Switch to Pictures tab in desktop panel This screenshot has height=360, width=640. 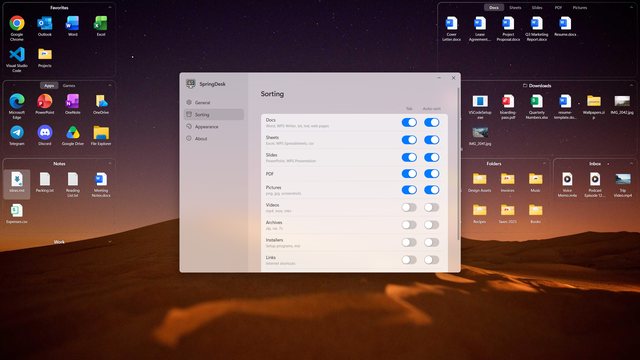[580, 7]
